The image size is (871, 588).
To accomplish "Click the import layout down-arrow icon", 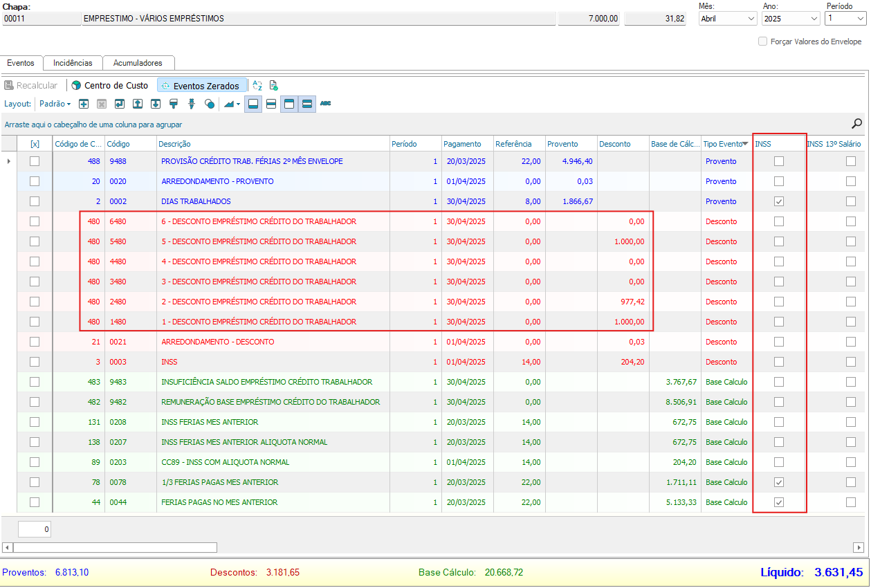I will click(156, 104).
